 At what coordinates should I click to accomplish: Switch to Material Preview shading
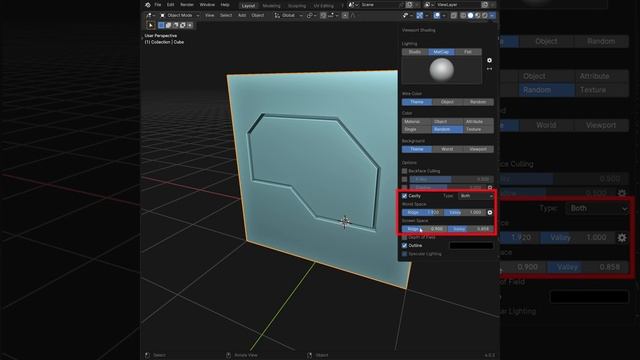pos(478,16)
